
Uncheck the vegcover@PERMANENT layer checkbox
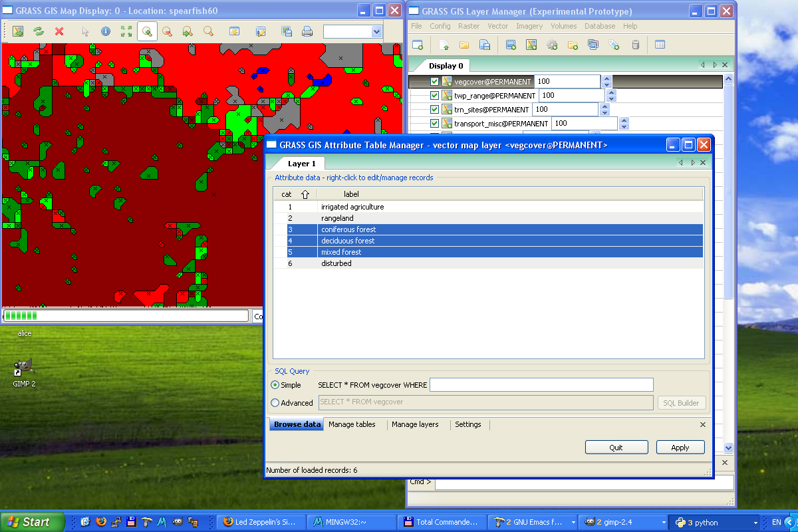tap(435, 82)
